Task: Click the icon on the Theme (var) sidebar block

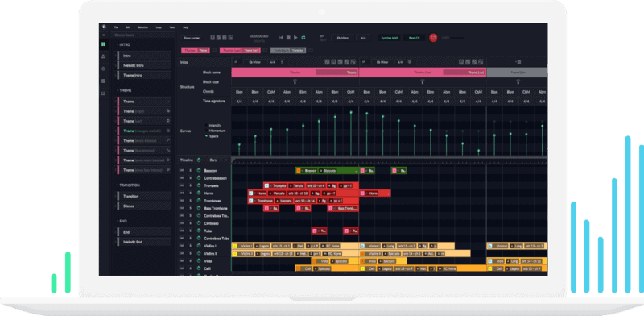Action: coord(167,121)
